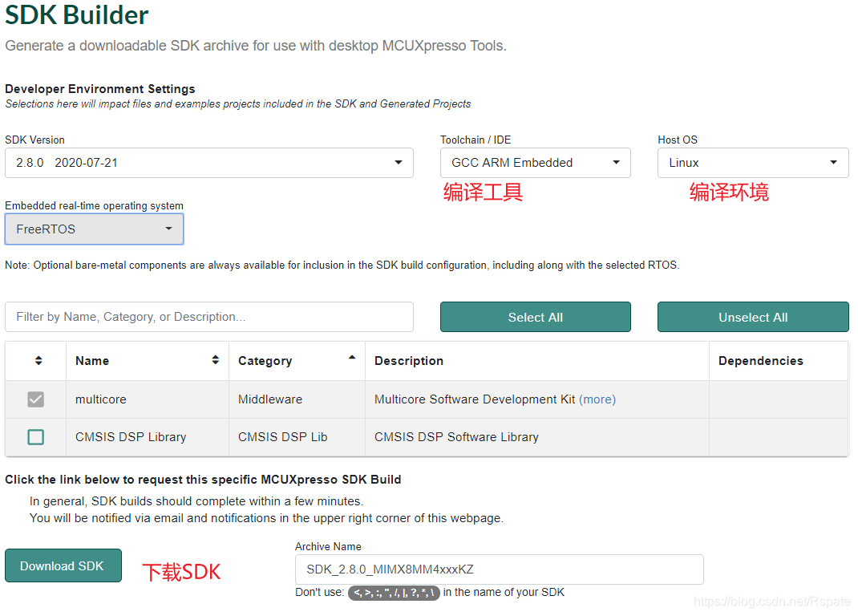Viewport: 858px width, 616px height.
Task: Click the CMSIS DSP Software Library description
Action: [456, 437]
